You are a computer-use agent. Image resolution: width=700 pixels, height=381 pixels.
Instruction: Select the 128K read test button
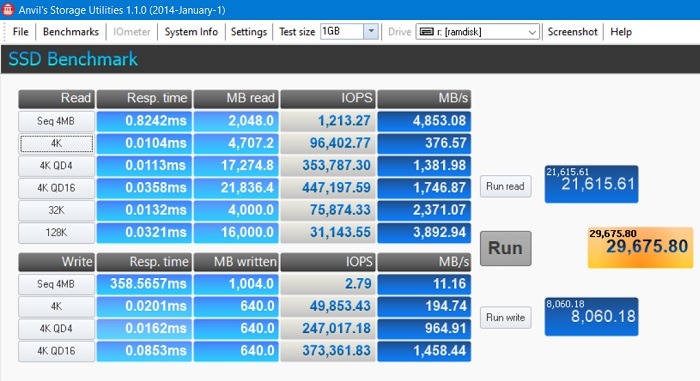click(56, 233)
